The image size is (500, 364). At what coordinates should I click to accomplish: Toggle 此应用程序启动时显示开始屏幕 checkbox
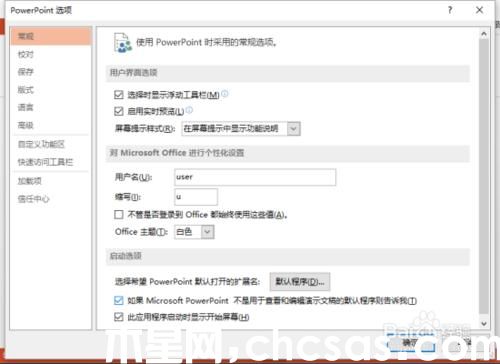pyautogui.click(x=119, y=317)
